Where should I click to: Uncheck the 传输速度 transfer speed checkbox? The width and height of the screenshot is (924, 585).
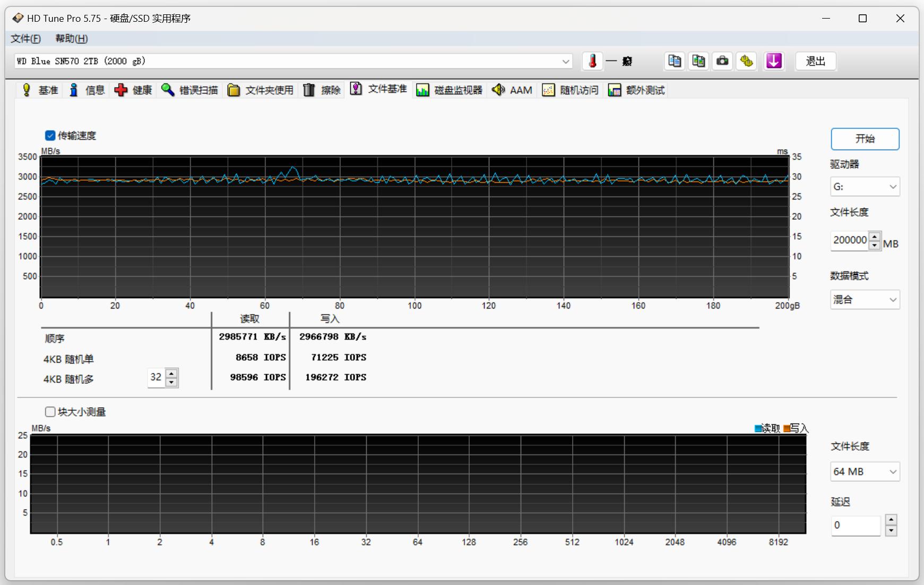coord(50,135)
